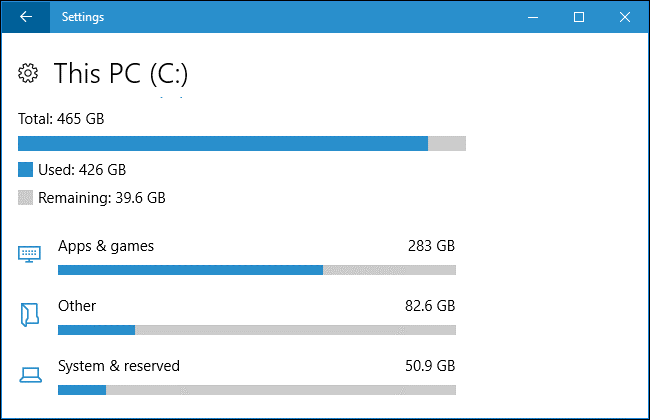Click the Apps & games keyboard icon

(x=30, y=255)
